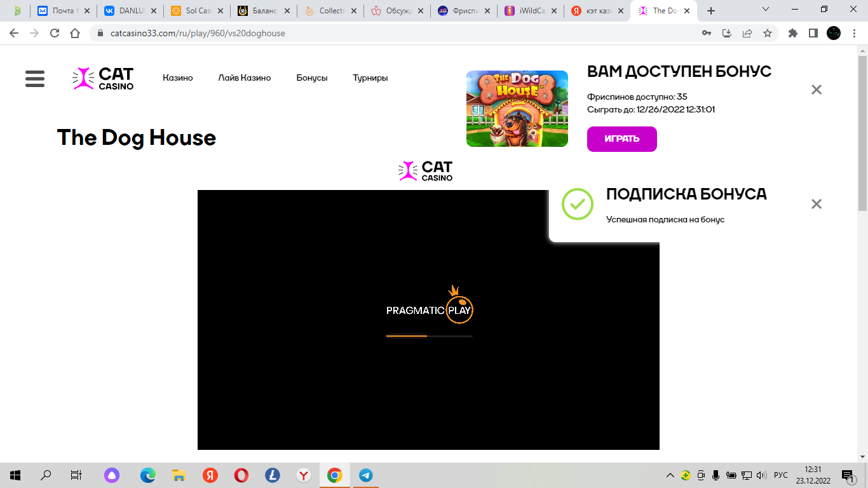868x488 pixels.
Task: Open the hamburger menu on Cat Casino
Action: [x=35, y=78]
